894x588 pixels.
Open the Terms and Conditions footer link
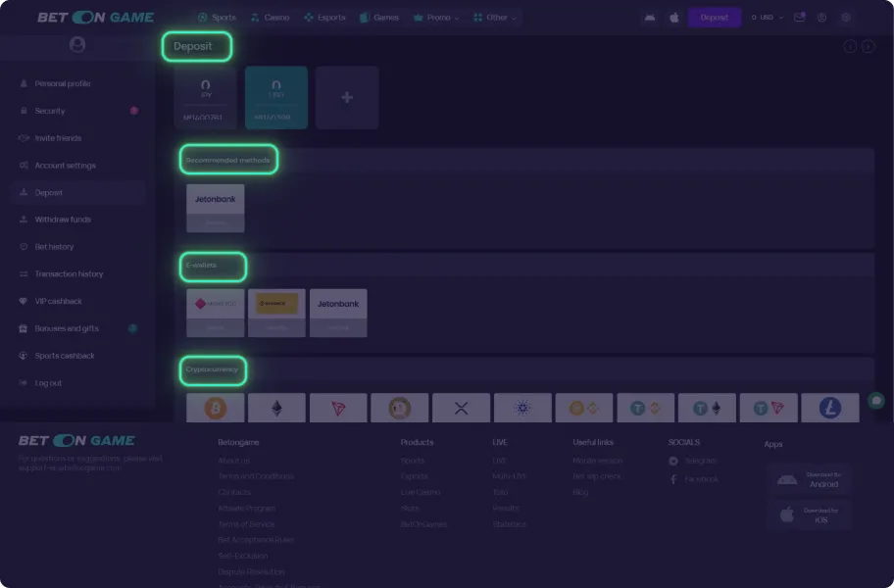click(255, 476)
